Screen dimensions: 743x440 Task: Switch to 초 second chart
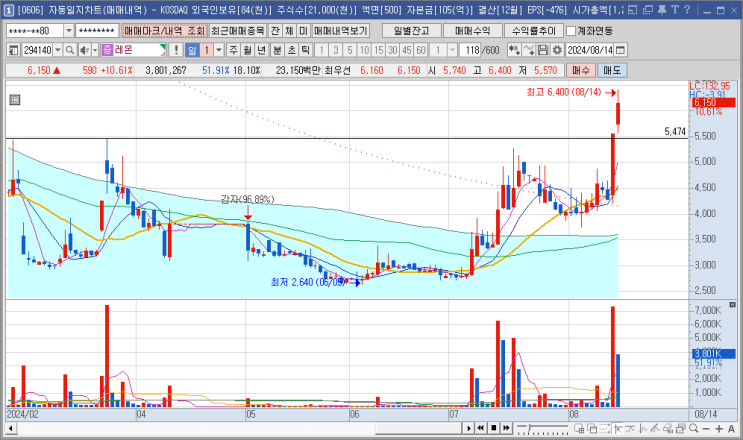point(291,50)
